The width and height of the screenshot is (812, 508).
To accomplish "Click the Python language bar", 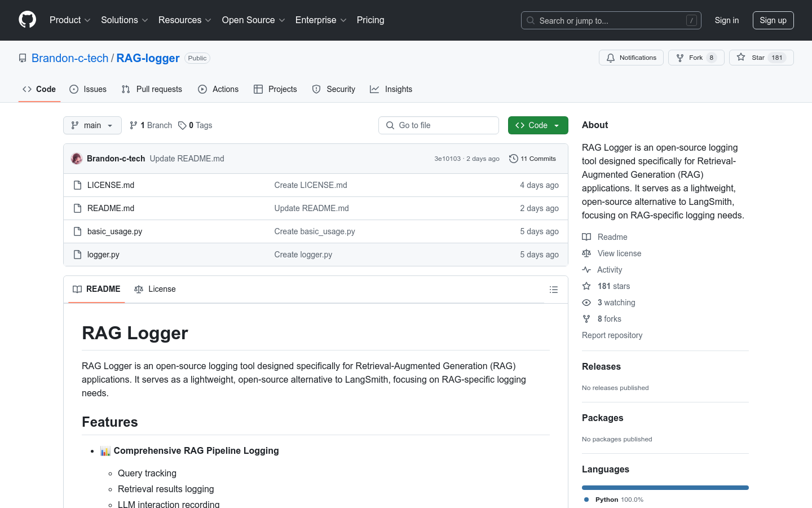I will [x=665, y=488].
